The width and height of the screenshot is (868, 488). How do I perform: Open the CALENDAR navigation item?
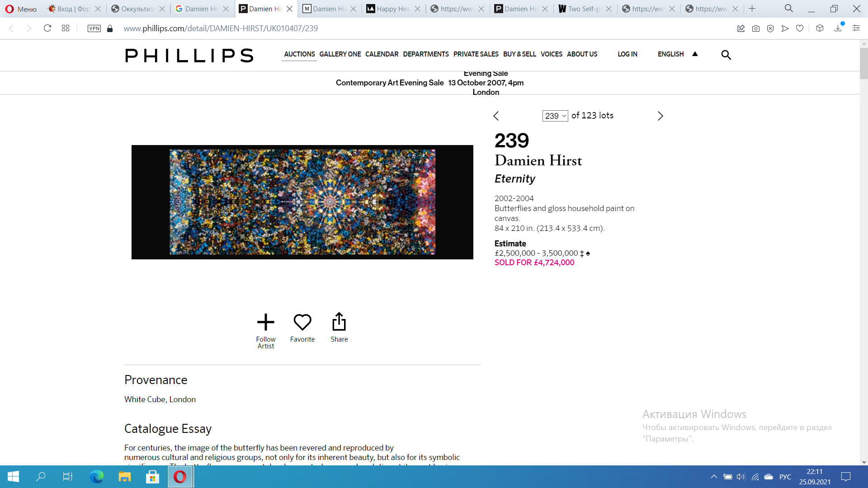click(x=382, y=54)
